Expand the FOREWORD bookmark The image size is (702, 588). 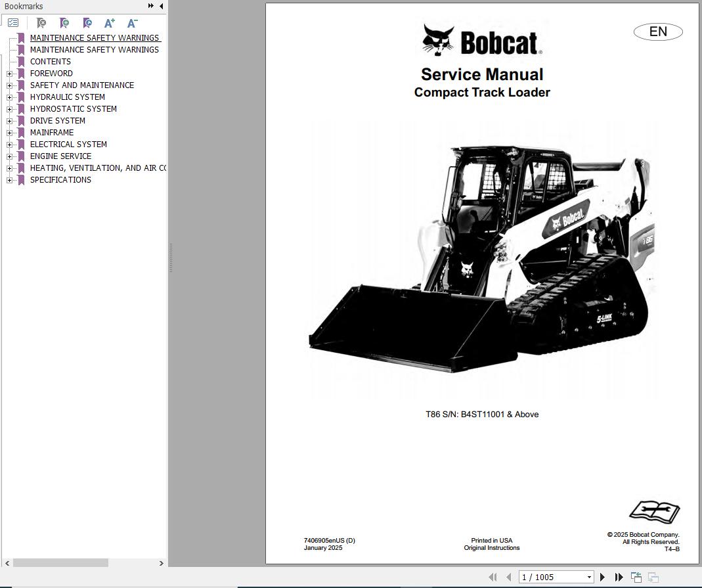9,74
